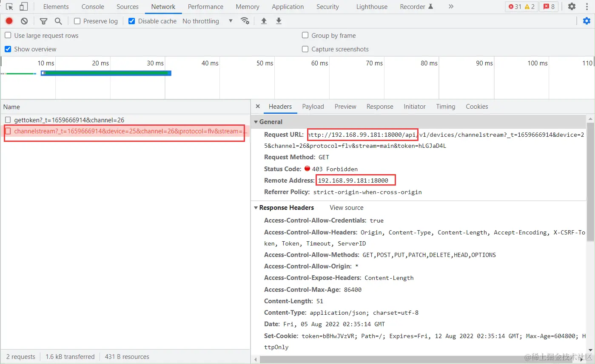Import HAR file with upload arrow
The height and width of the screenshot is (364, 595).
[x=264, y=21]
